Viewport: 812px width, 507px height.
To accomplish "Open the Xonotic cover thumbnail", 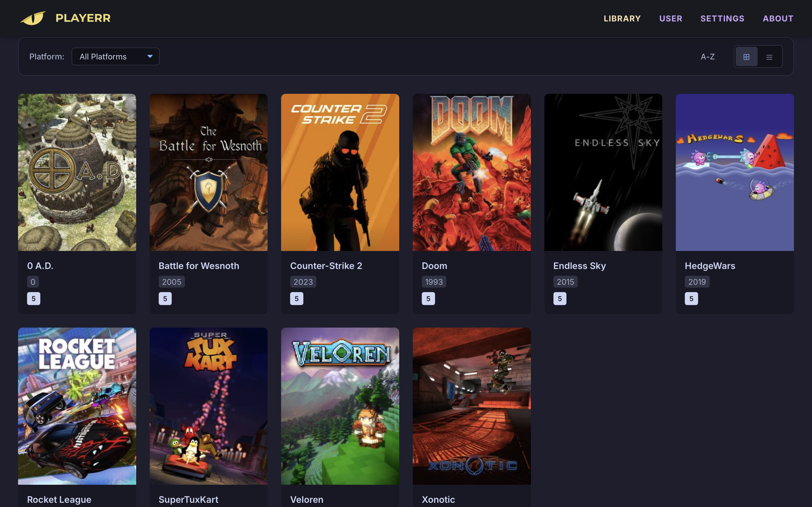I will click(471, 406).
